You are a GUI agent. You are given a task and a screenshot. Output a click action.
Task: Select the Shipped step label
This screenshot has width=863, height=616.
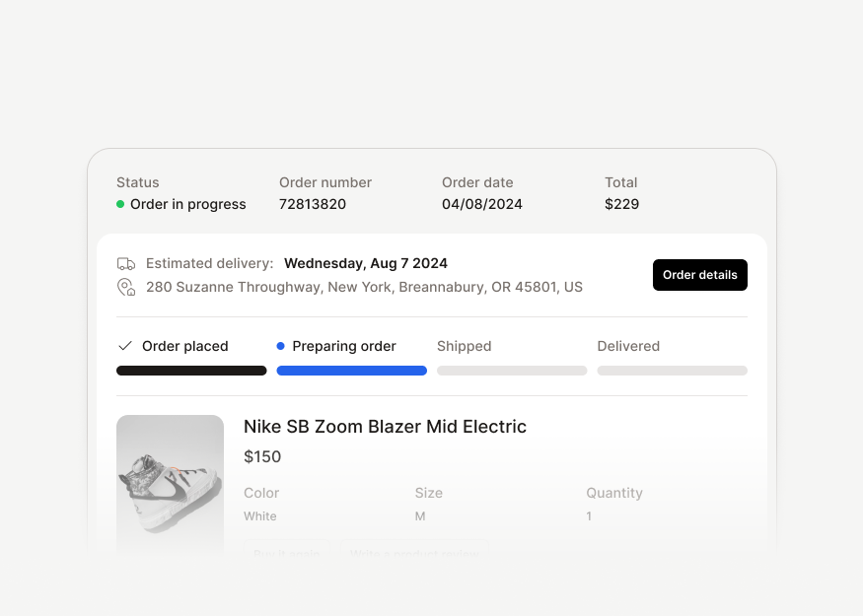(x=464, y=346)
